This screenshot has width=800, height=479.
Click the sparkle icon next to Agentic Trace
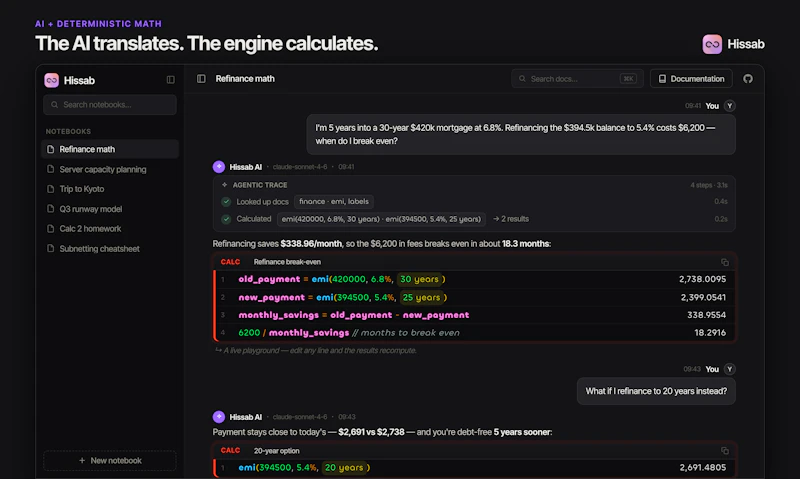coord(224,185)
